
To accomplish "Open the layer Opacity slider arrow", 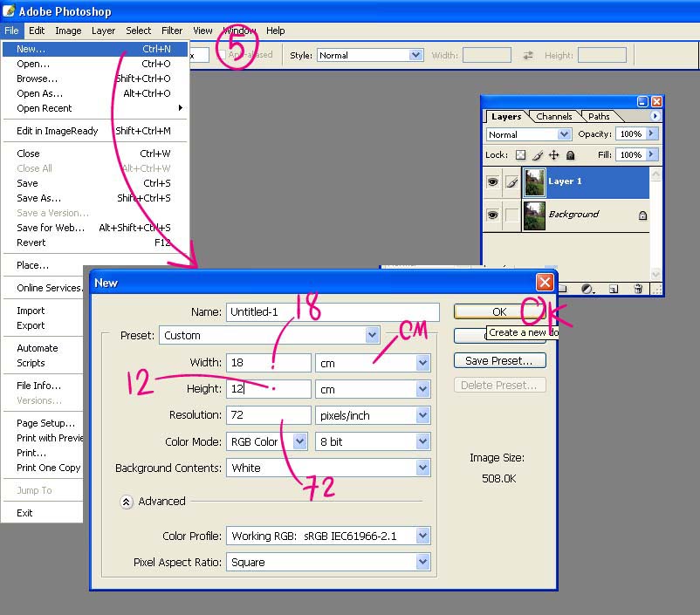I will [651, 134].
